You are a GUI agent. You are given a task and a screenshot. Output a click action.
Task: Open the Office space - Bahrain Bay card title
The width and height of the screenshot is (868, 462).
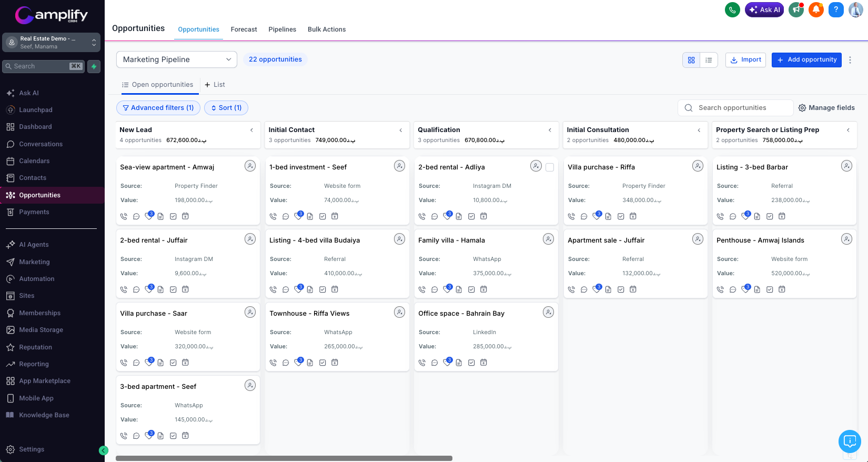tap(461, 314)
